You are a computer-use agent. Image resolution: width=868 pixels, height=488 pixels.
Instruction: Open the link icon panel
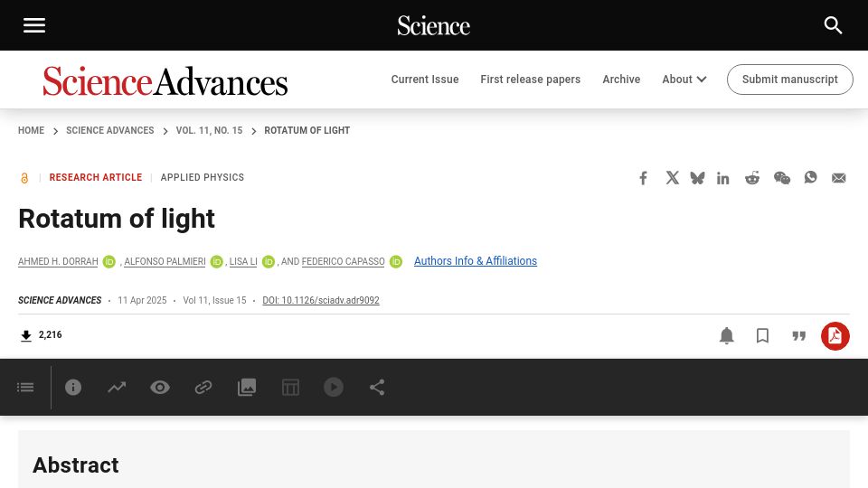(203, 388)
